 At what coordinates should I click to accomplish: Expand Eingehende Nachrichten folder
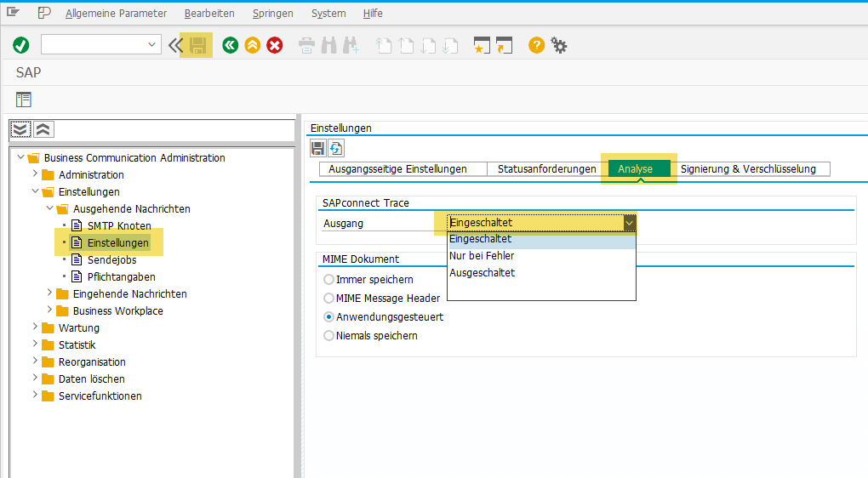point(50,293)
